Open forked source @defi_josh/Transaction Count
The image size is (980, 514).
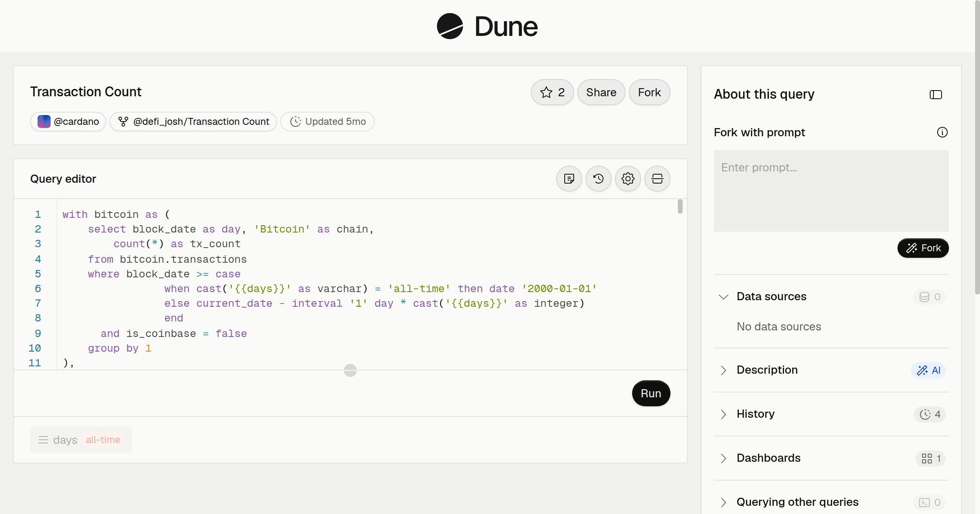[x=193, y=122]
